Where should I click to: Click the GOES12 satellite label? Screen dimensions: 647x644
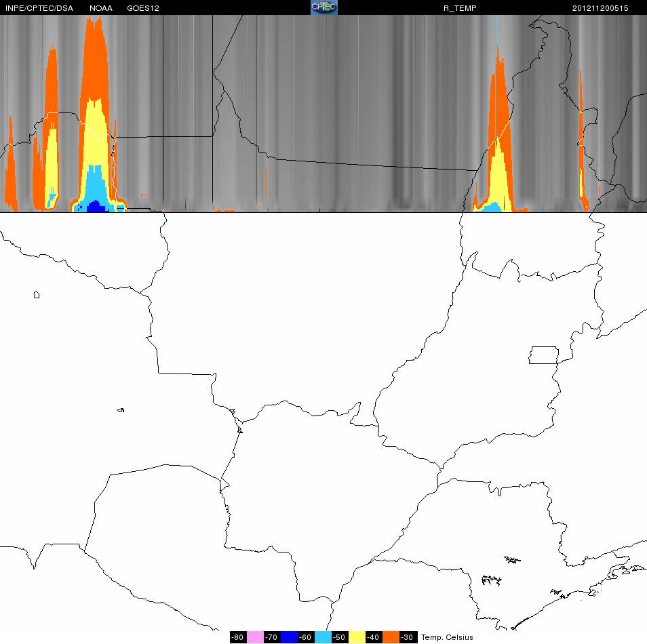click(x=143, y=8)
